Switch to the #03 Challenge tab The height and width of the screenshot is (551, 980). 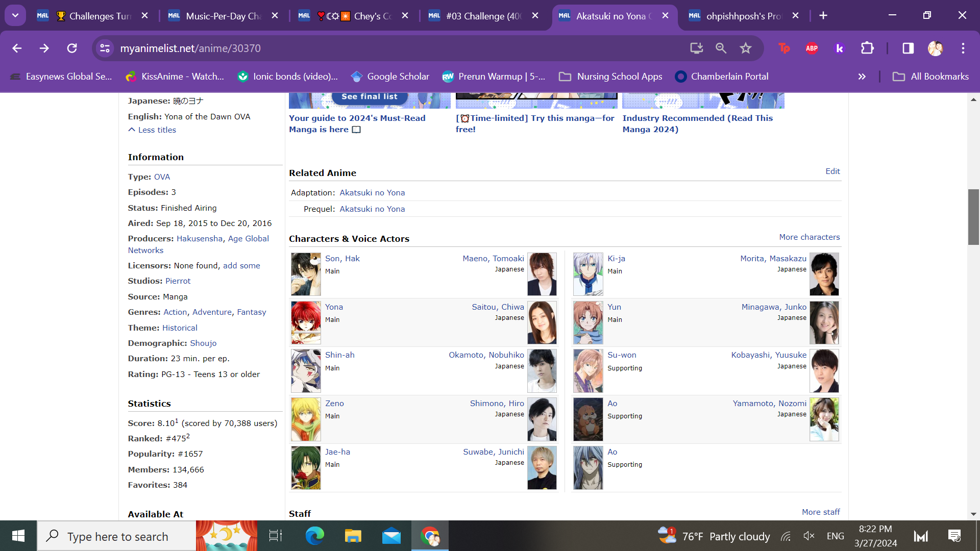pos(483,16)
